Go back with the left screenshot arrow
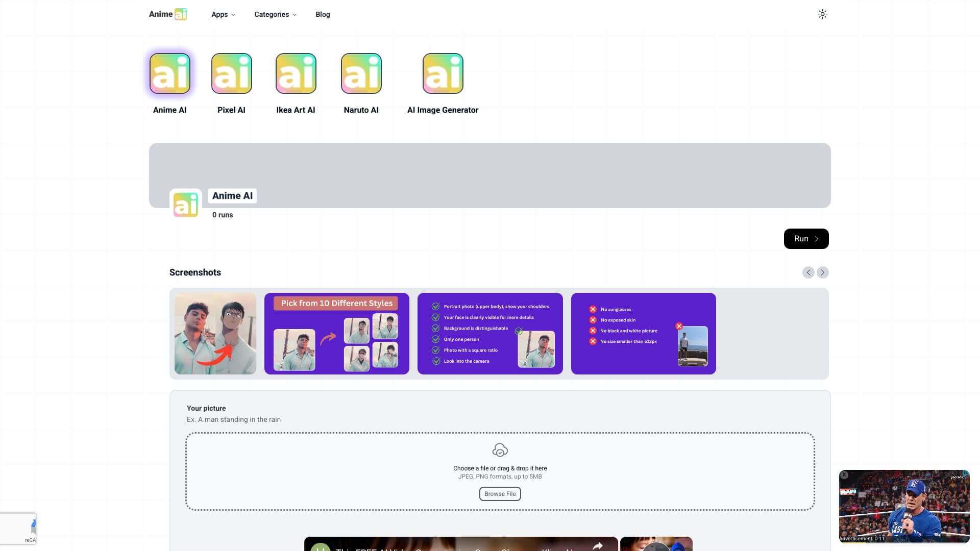980x551 pixels. [808, 272]
